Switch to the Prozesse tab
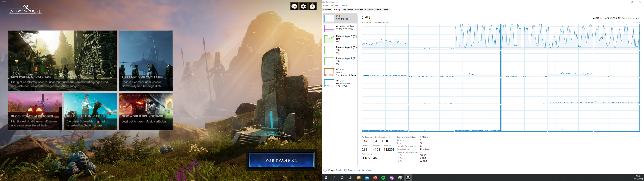The height and width of the screenshot is (181, 644). (327, 10)
